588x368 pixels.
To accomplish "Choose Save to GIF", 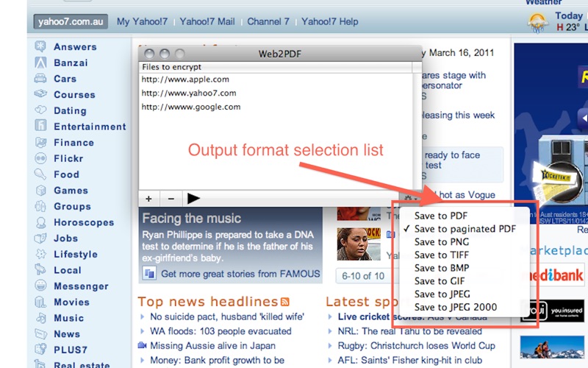I will 440,281.
